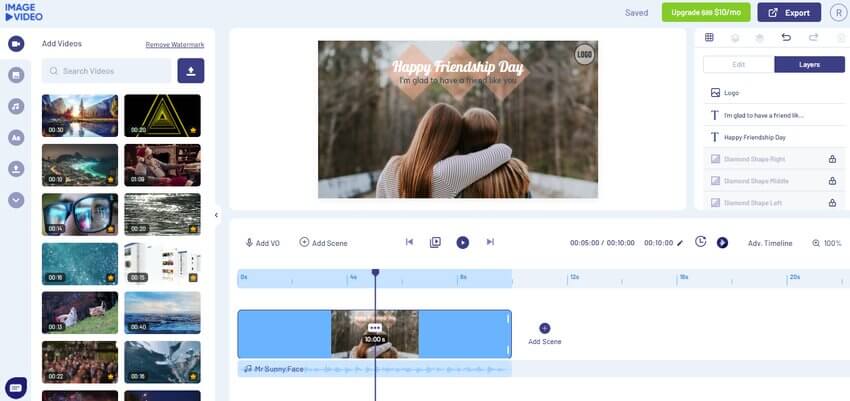850x401 pixels.
Task: Change the 100% zoom level
Action: coord(826,243)
